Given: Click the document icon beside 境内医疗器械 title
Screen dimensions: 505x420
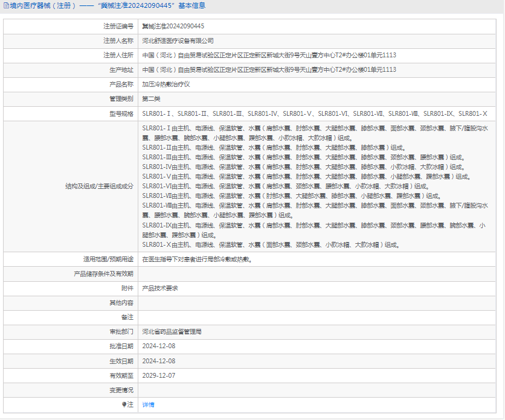Looking at the screenshot, I should click(x=6, y=5).
